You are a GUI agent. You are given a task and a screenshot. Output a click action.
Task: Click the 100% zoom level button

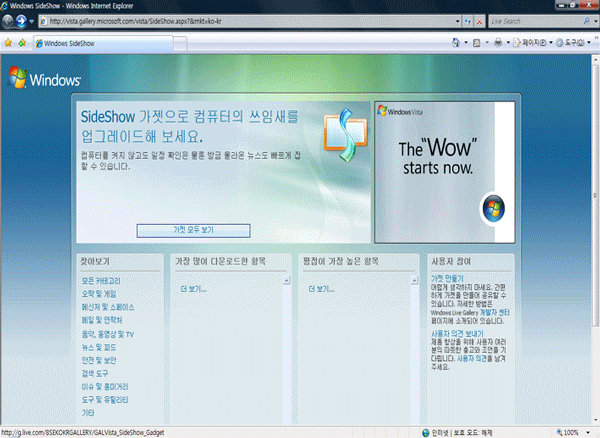coord(568,433)
